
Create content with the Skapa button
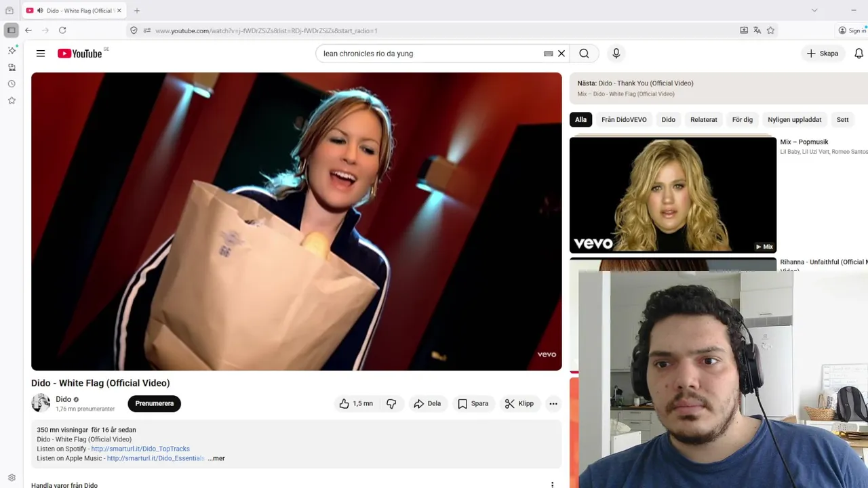[x=823, y=54]
